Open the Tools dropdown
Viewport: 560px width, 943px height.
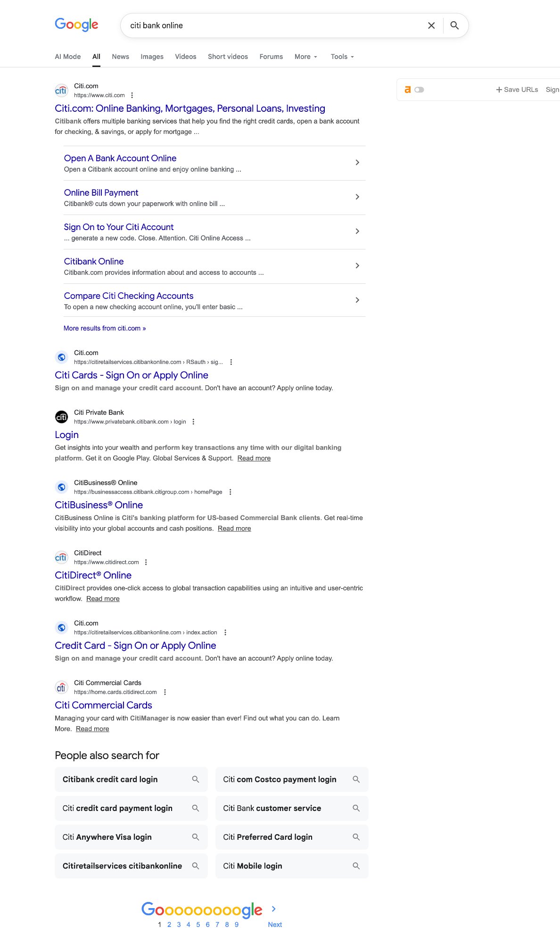(342, 57)
